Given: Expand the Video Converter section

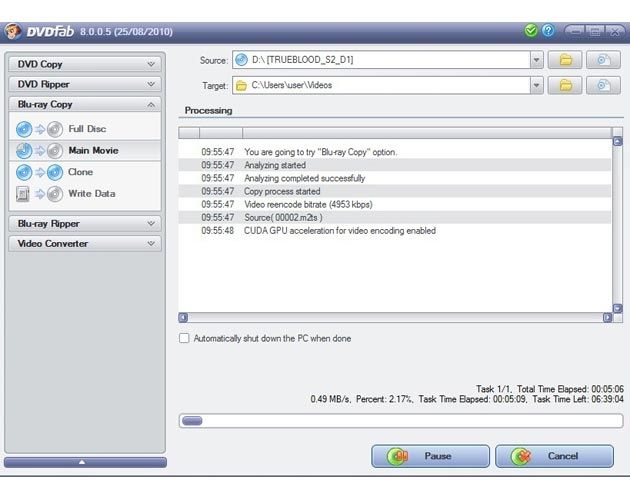Looking at the screenshot, I should pyautogui.click(x=85, y=244).
